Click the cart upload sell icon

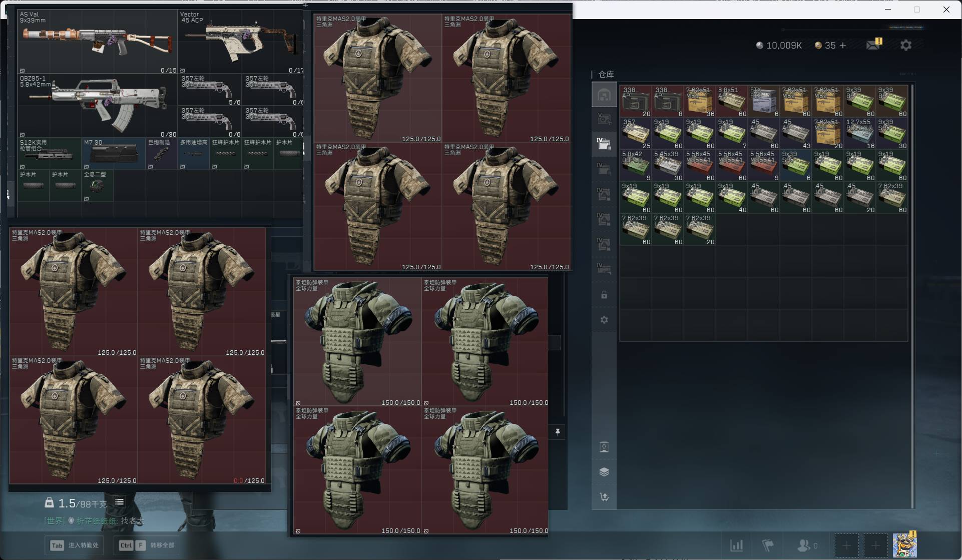[604, 497]
